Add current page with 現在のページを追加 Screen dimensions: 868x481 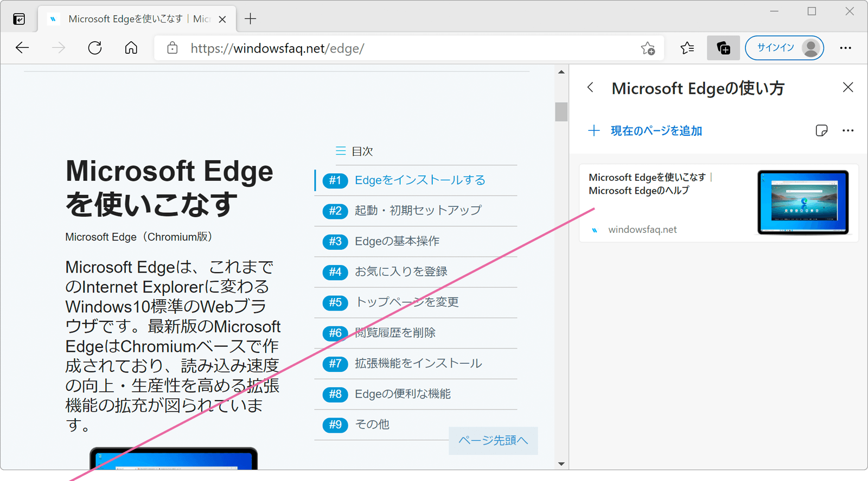646,131
